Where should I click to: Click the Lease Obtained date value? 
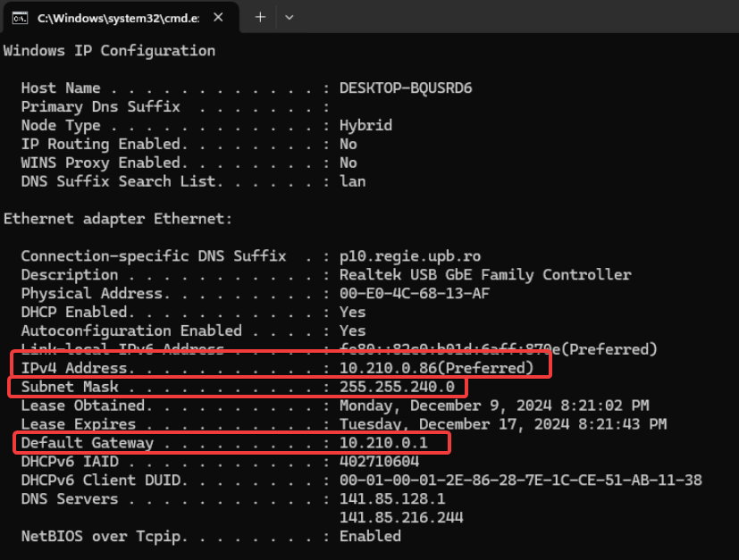coord(494,405)
